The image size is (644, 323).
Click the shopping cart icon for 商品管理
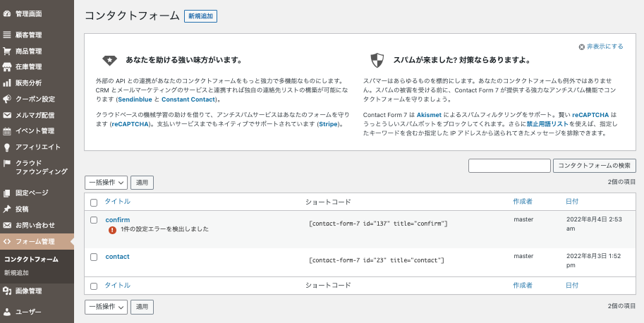coord(7,51)
